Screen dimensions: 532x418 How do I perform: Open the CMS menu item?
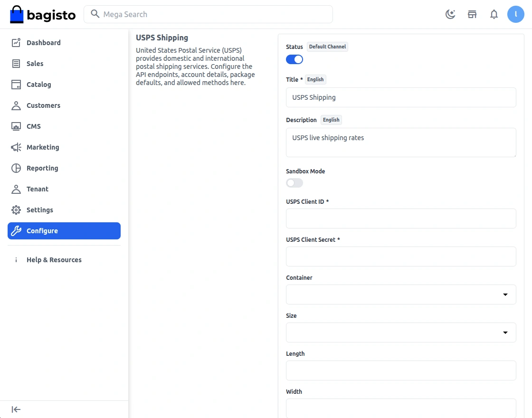64,126
